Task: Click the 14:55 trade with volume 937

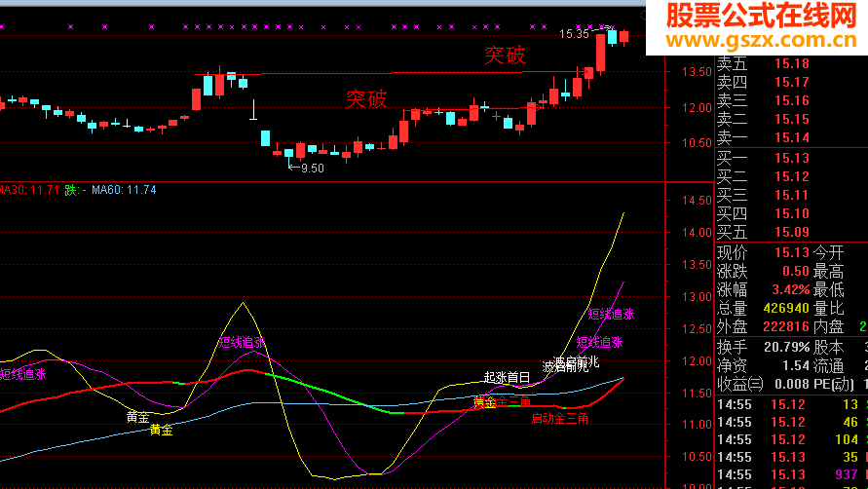Action: [x=792, y=475]
